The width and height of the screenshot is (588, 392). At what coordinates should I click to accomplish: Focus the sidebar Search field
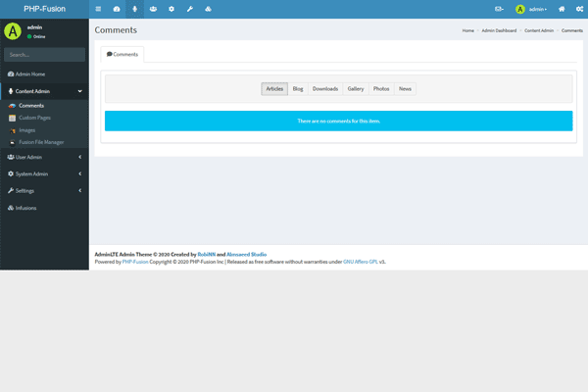[x=44, y=55]
